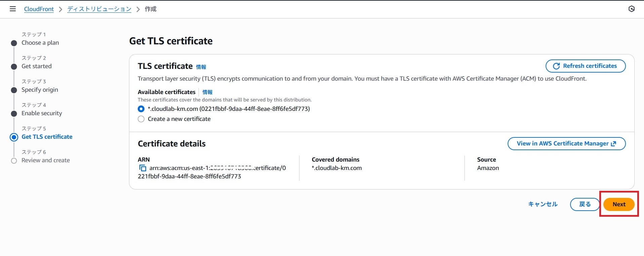
Task: Select the *.cloudlab-km.com certificate radio button
Action: pos(141,109)
